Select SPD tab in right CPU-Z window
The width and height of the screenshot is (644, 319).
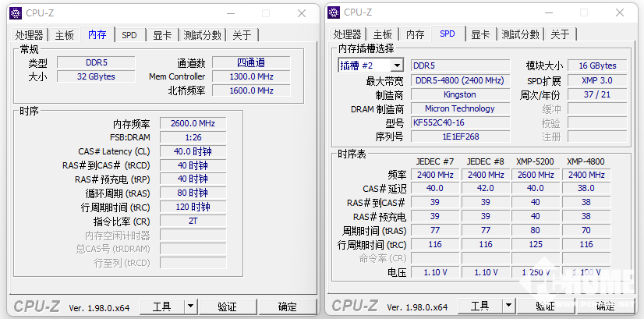448,34
